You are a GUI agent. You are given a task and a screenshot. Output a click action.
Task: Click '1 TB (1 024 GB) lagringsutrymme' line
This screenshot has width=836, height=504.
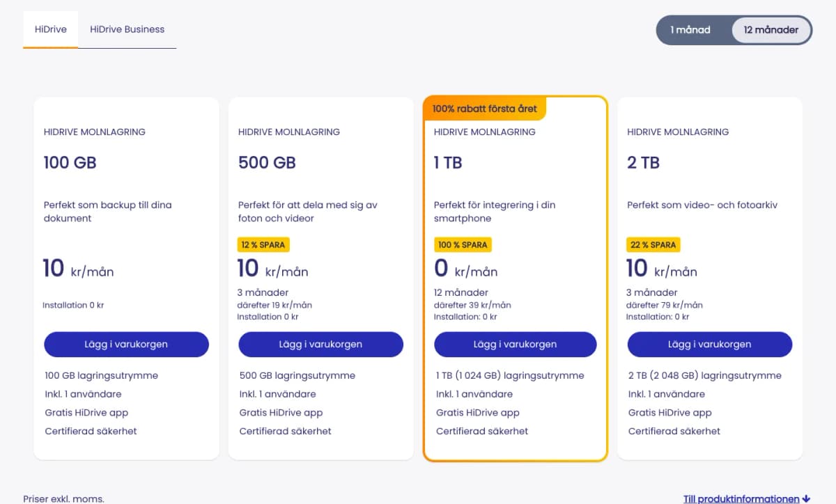510,376
